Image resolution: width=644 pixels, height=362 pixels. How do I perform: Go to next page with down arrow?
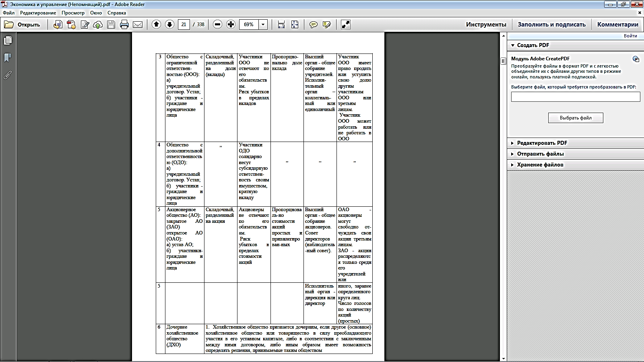[169, 25]
